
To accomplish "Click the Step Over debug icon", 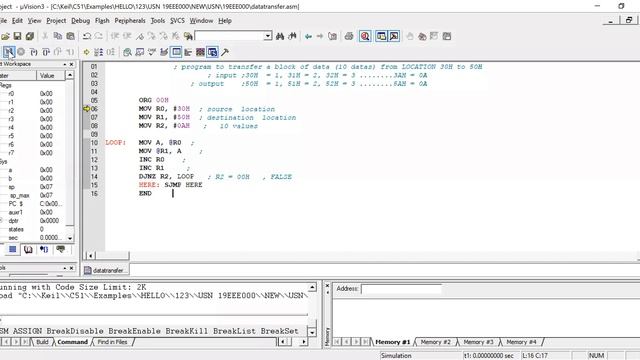I will click(x=46, y=52).
